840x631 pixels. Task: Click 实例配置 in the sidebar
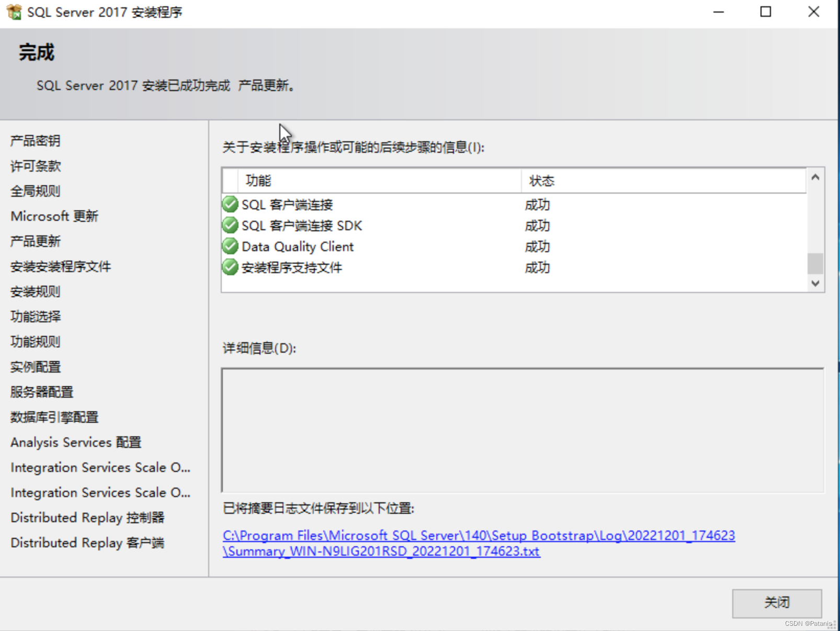coord(36,367)
